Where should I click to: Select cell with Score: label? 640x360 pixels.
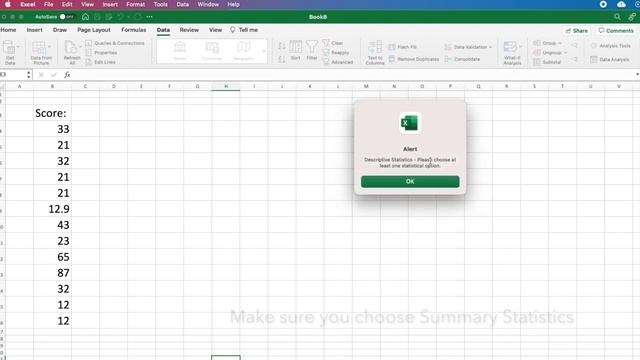point(52,113)
